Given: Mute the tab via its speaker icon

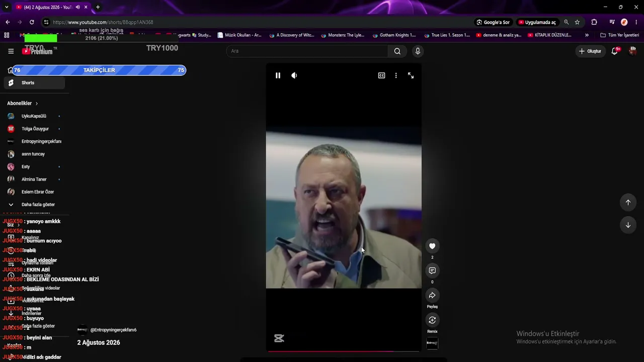Looking at the screenshot, I should point(77,7).
